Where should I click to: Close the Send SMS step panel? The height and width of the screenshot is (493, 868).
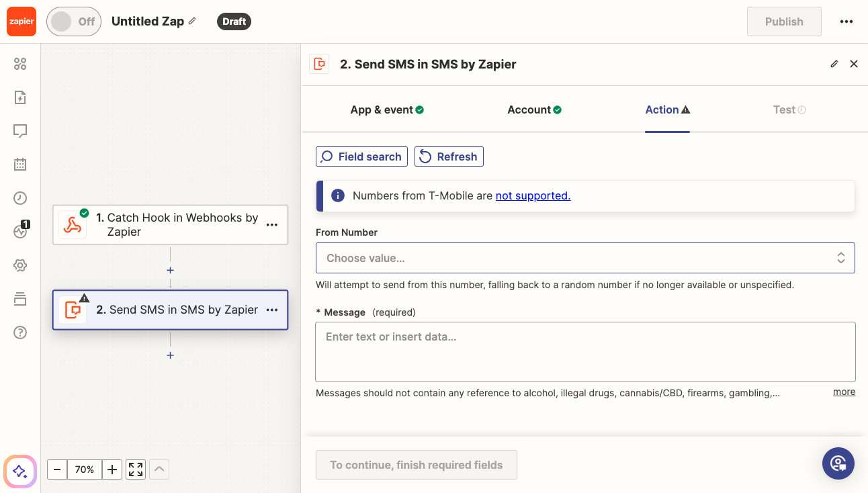pos(854,64)
